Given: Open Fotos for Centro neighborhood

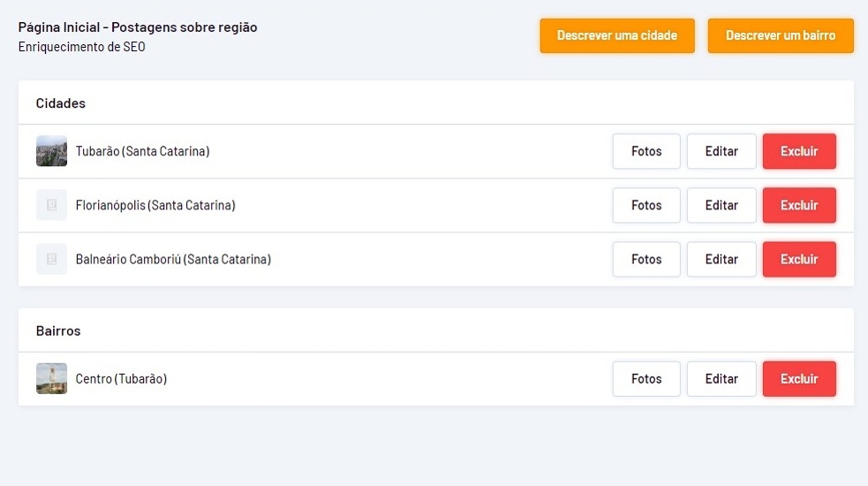Looking at the screenshot, I should click(646, 379).
